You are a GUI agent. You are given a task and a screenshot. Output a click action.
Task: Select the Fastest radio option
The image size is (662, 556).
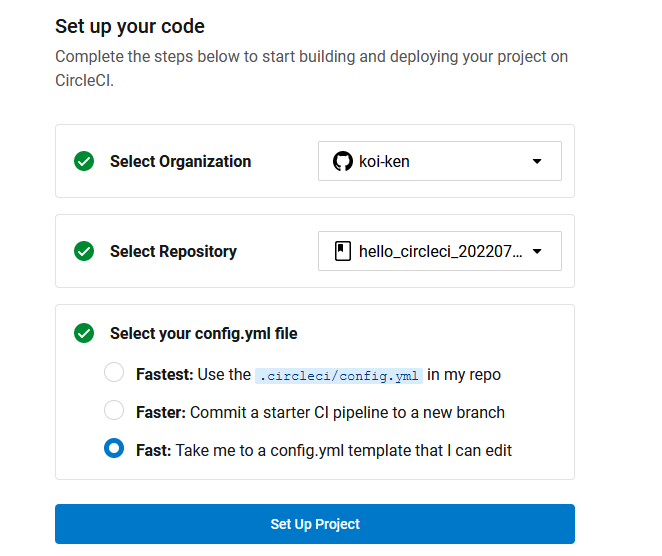coord(114,372)
